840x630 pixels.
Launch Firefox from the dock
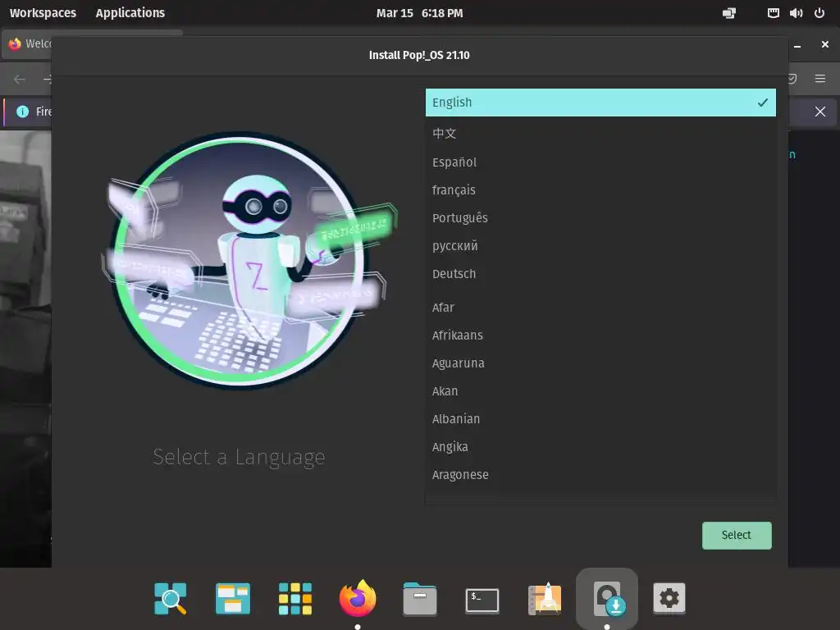pos(358,598)
